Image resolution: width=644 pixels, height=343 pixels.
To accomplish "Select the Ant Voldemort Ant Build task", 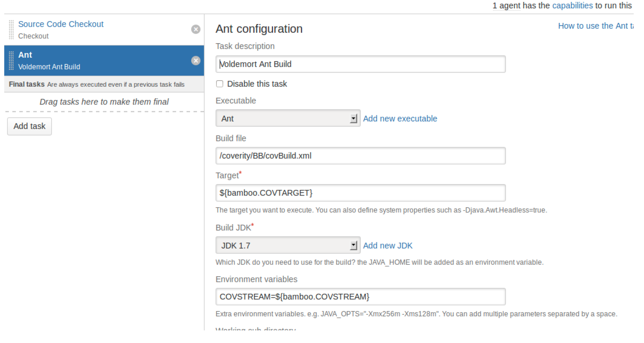I will [x=104, y=61].
